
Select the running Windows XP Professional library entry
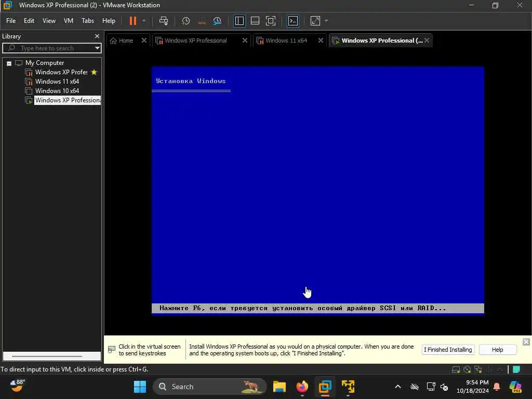(x=68, y=100)
